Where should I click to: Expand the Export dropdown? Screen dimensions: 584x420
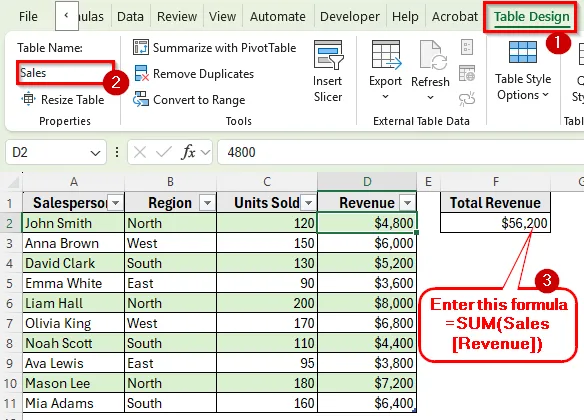click(x=385, y=97)
